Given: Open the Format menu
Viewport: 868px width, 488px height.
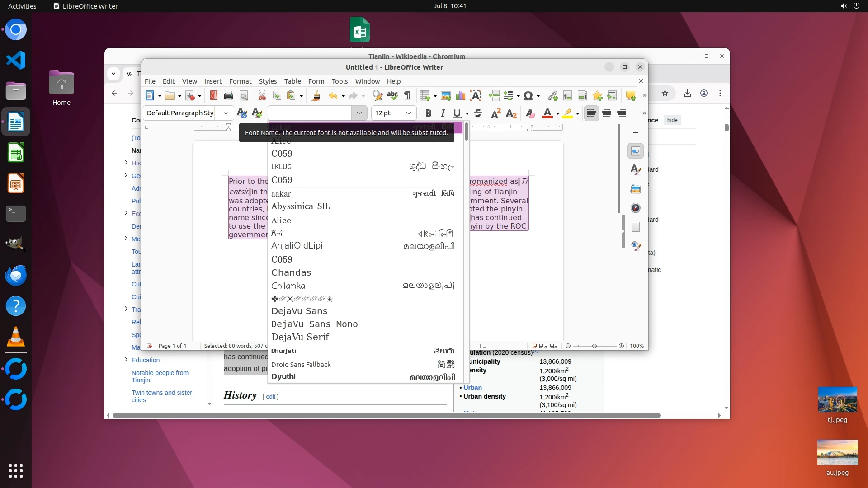Looking at the screenshot, I should (x=240, y=81).
